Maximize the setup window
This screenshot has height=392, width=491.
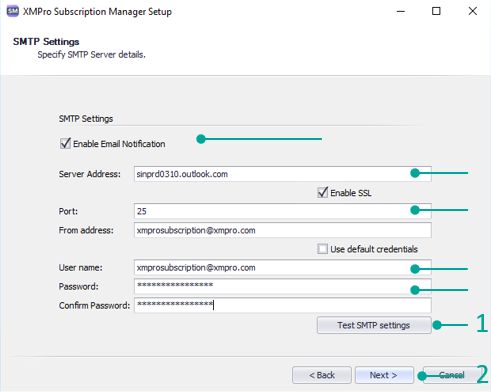pos(436,11)
